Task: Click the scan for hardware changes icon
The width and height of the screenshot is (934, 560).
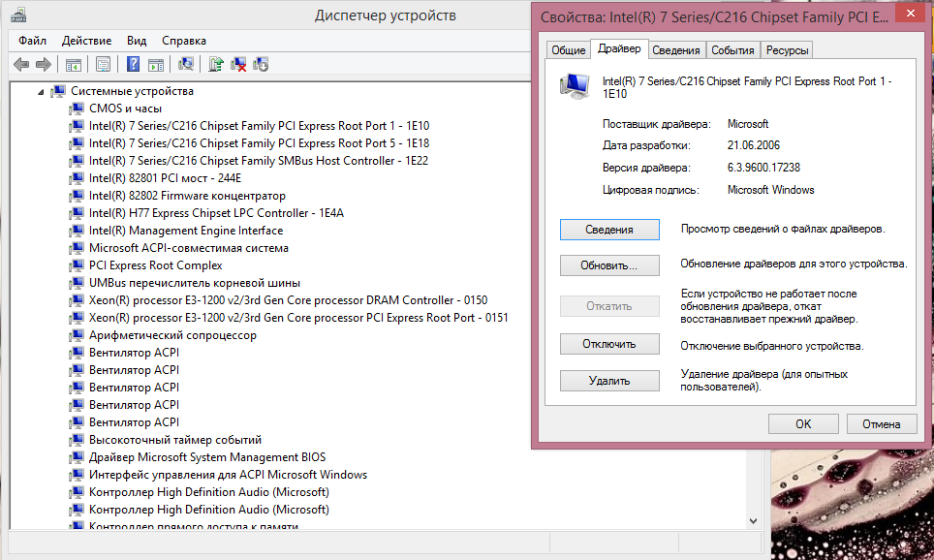Action: (x=186, y=64)
